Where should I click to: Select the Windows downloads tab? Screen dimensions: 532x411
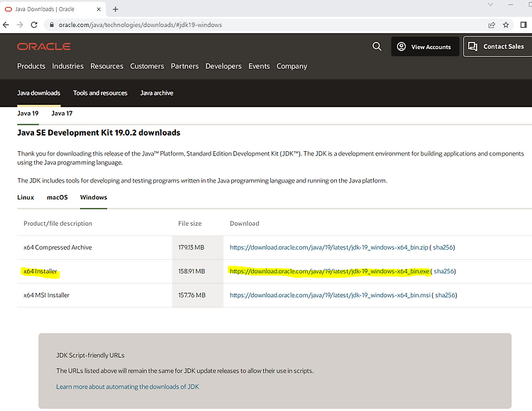(94, 197)
